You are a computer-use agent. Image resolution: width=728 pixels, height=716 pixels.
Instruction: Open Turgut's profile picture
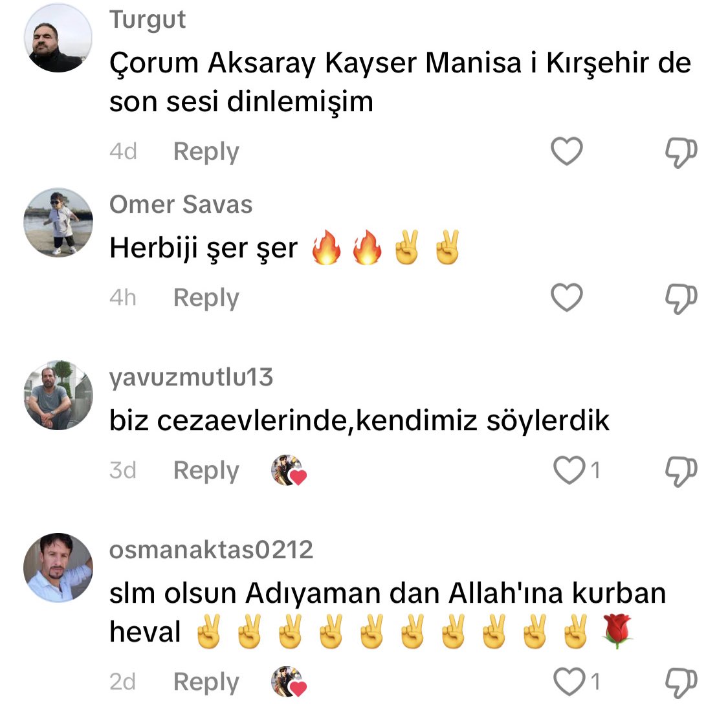[x=58, y=38]
